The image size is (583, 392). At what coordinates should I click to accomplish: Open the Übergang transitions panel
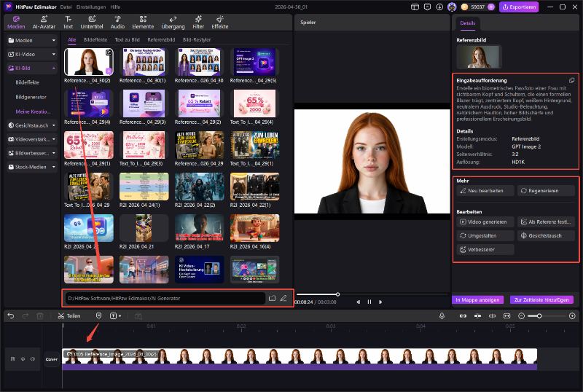coord(173,23)
